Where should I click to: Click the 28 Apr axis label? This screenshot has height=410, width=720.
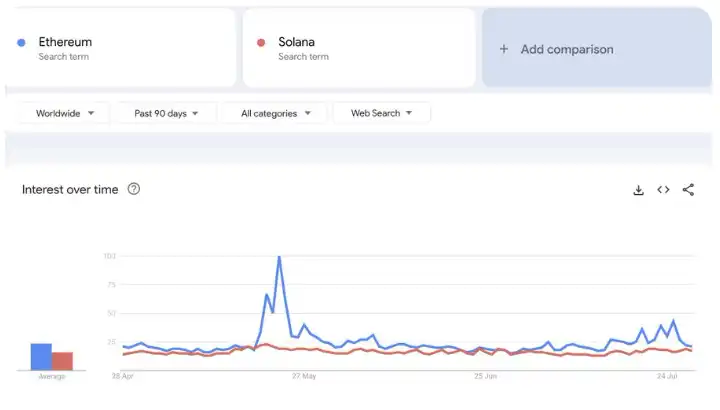coord(123,377)
